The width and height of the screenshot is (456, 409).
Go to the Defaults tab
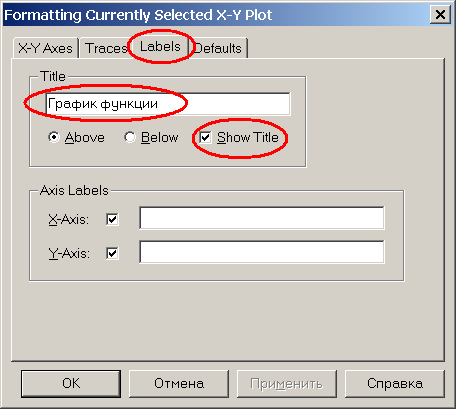218,48
